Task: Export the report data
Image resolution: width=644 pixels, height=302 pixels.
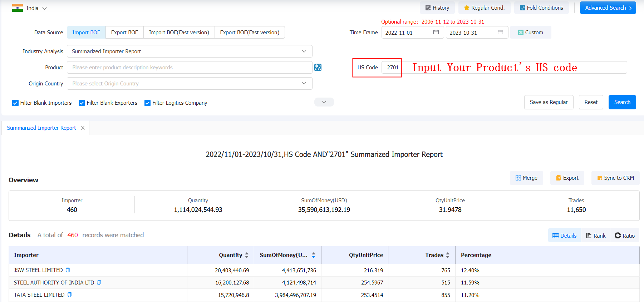Action: pyautogui.click(x=567, y=178)
